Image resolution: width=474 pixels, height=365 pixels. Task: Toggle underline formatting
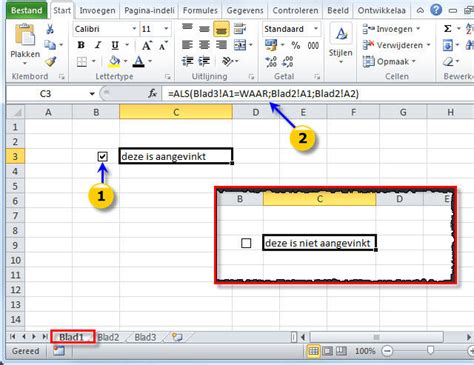(115, 45)
